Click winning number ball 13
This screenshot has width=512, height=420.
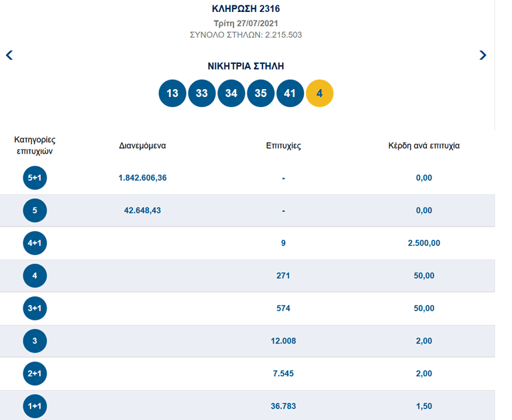pyautogui.click(x=172, y=93)
